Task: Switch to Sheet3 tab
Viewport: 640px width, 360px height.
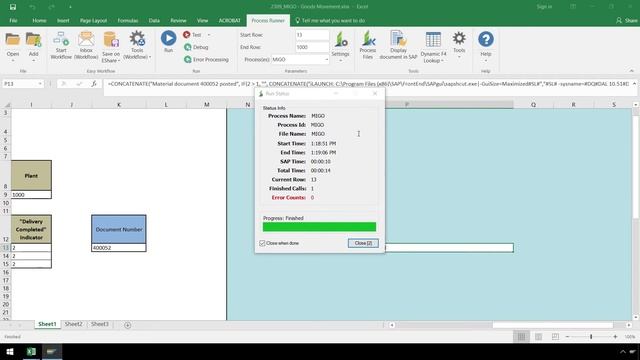Action: click(x=100, y=324)
